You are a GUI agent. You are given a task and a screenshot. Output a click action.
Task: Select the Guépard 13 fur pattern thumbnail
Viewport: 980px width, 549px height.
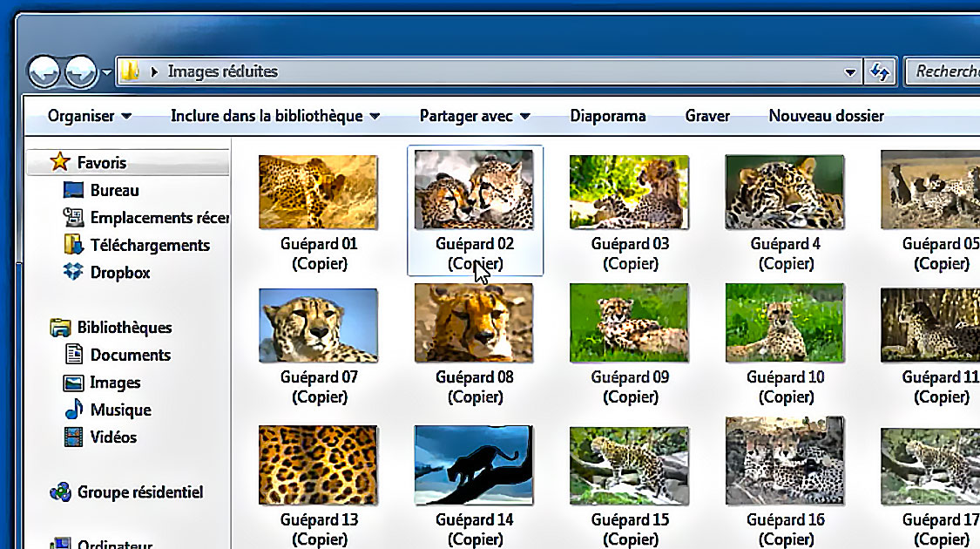(x=318, y=465)
